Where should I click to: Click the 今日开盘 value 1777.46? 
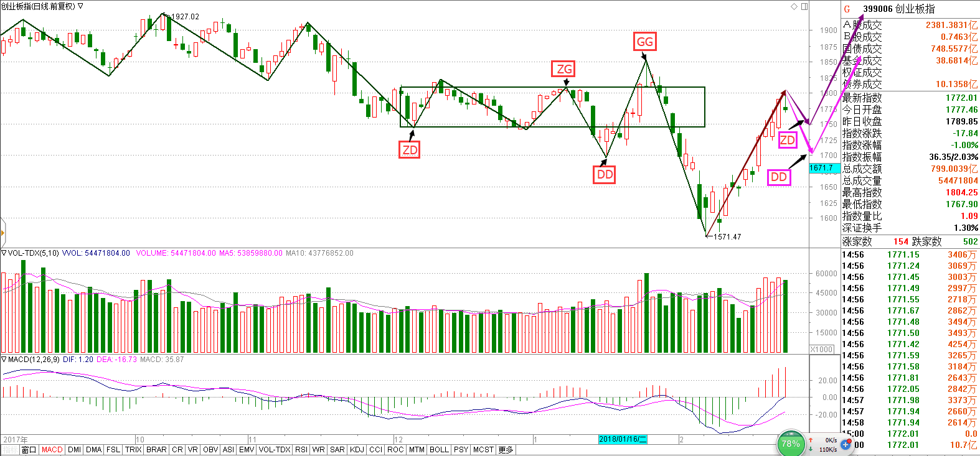coord(962,109)
